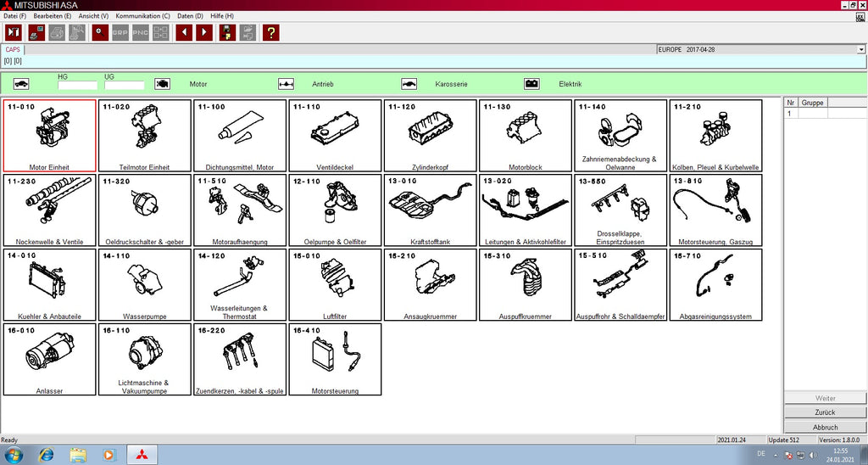The width and height of the screenshot is (868, 465).
Task: Open the Zylinderkopf 11-120 thumbnail
Action: click(431, 136)
